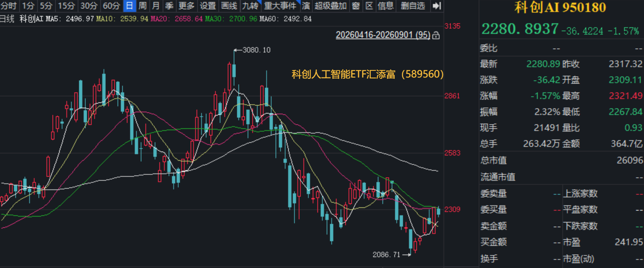
Task: Click the 上涨家数 label
Action: (x=580, y=193)
